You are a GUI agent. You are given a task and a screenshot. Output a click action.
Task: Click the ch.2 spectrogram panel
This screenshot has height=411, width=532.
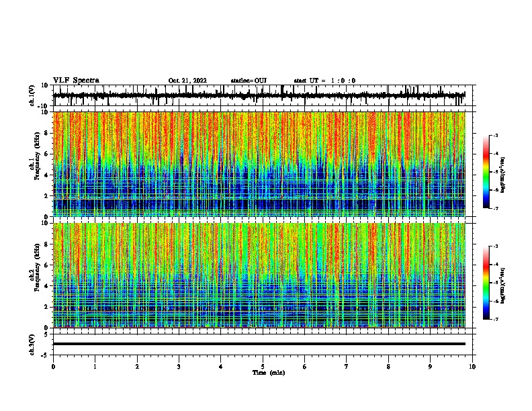259,275
